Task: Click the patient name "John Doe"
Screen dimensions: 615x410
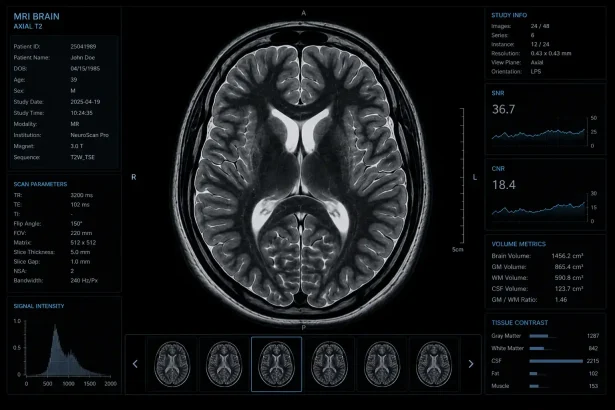Action: pos(83,57)
